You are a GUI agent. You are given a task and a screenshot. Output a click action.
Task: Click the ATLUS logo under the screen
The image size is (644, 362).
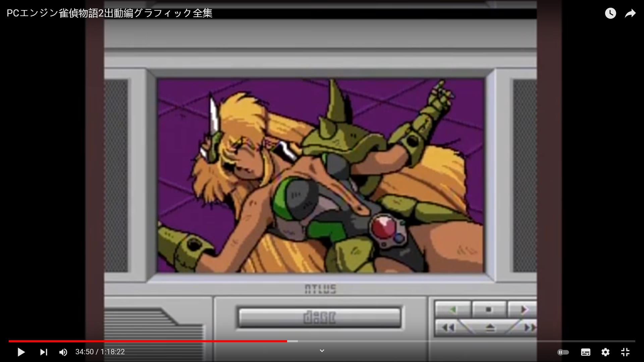[320, 289]
